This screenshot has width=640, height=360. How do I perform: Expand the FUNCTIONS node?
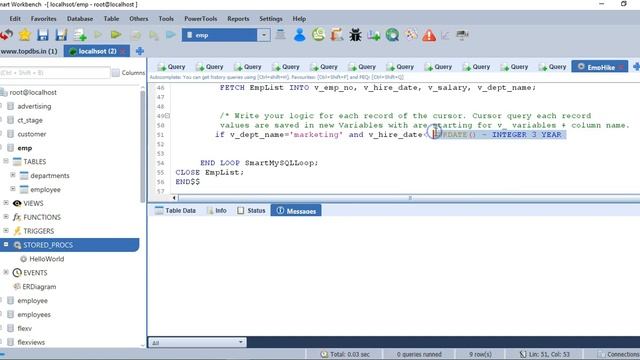[6, 217]
